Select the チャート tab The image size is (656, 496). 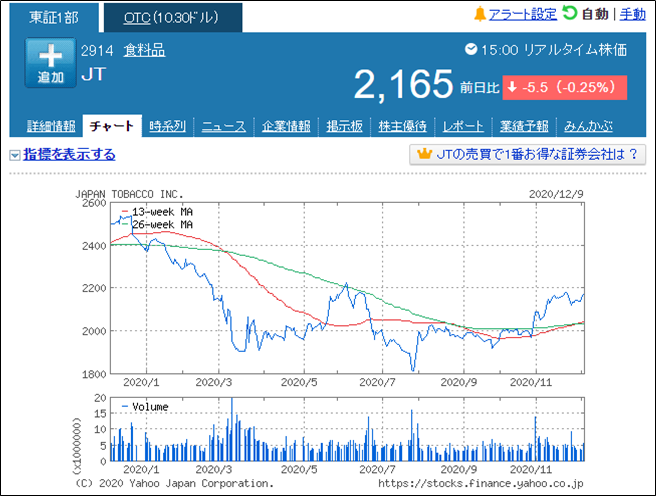[x=112, y=125]
